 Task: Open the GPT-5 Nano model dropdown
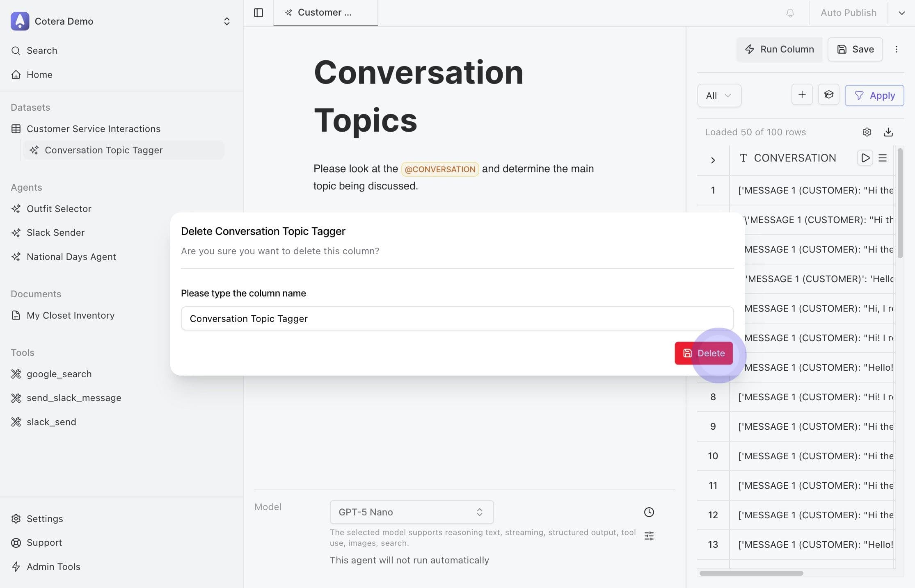tap(411, 512)
